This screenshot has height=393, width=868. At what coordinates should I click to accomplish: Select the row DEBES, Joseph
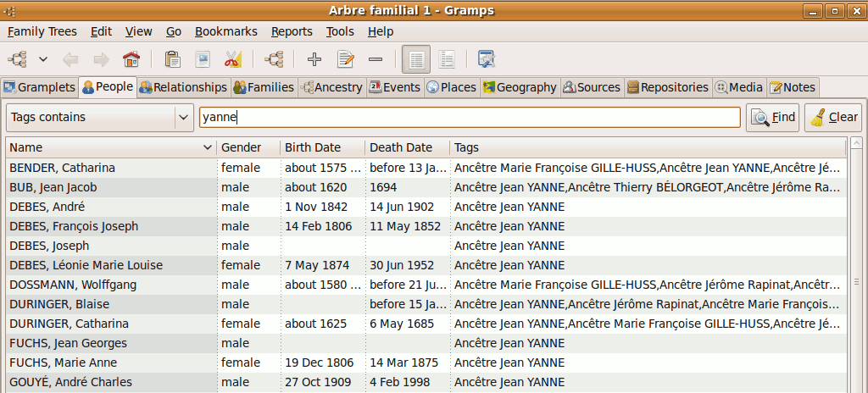pos(426,246)
